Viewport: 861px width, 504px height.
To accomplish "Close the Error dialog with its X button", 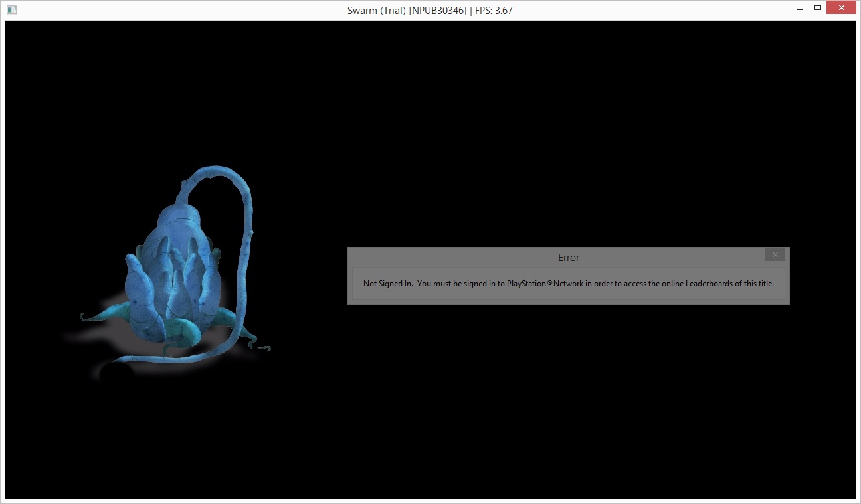I will coord(775,255).
